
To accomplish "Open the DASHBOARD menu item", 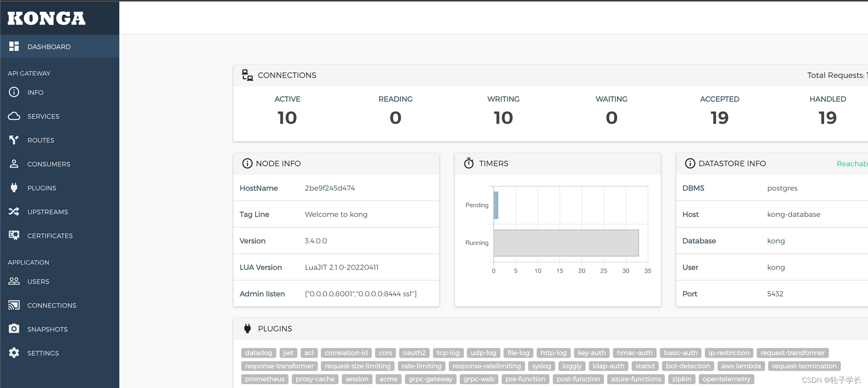I will (59, 46).
